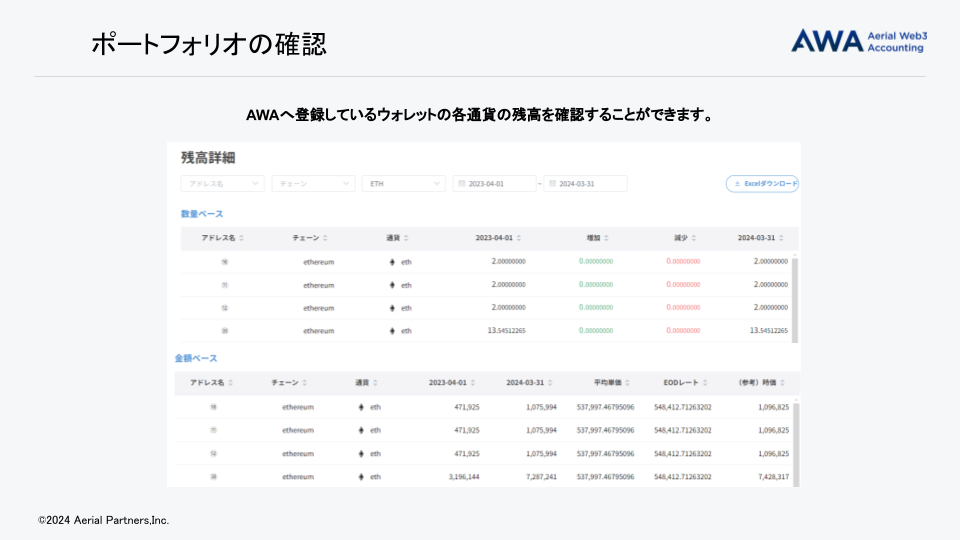Sort 数量ベース table by 通貨 column

(406, 238)
